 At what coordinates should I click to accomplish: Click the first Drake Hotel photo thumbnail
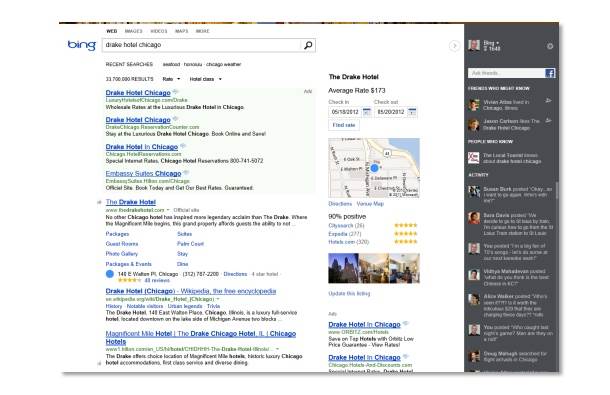pos(344,268)
